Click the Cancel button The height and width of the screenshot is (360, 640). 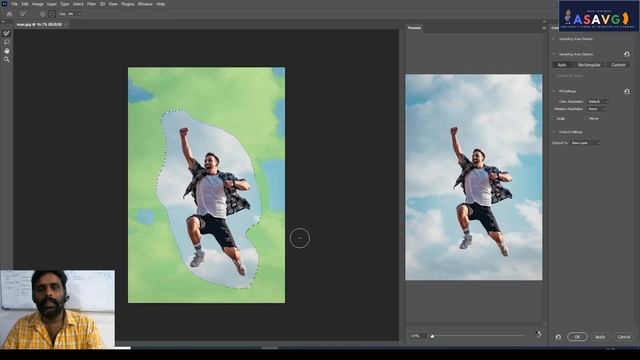pos(624,337)
